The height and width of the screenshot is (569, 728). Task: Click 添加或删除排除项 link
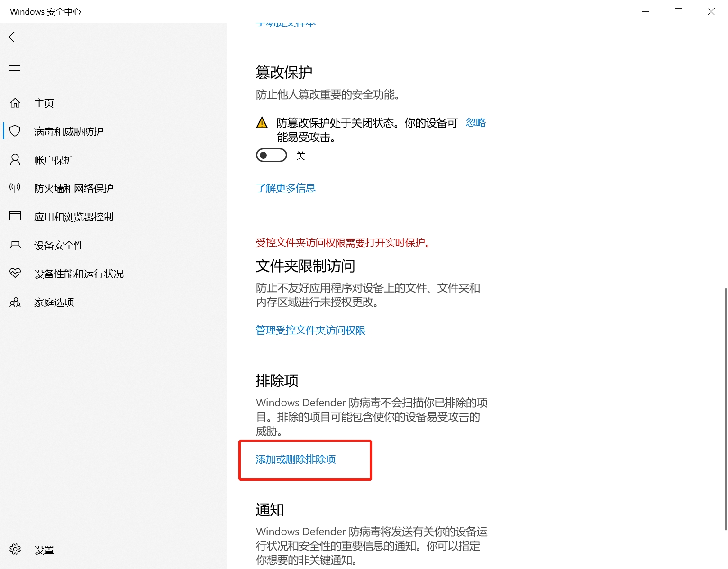(x=296, y=459)
